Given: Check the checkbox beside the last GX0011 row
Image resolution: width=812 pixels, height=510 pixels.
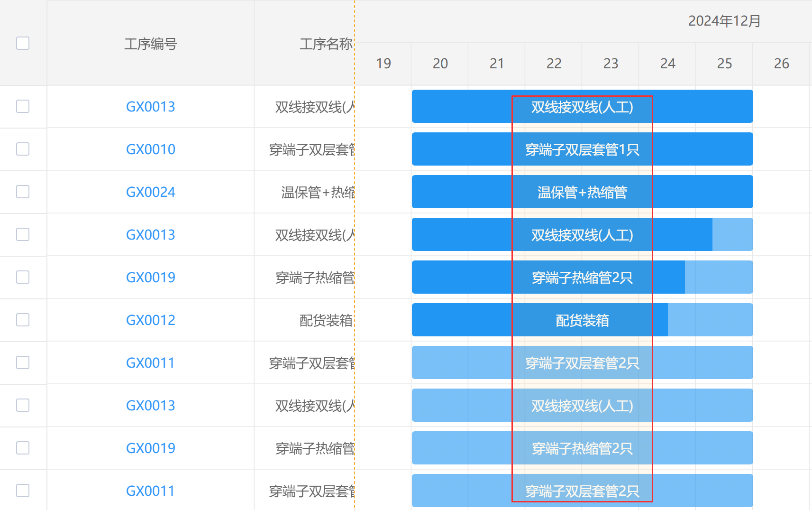Looking at the screenshot, I should coord(22,491).
